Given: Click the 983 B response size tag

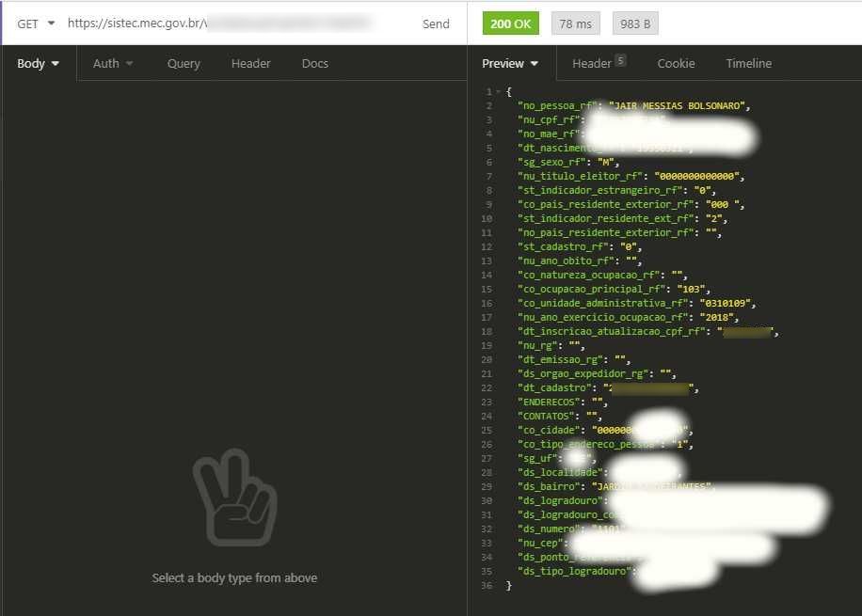Looking at the screenshot, I should 635,24.
